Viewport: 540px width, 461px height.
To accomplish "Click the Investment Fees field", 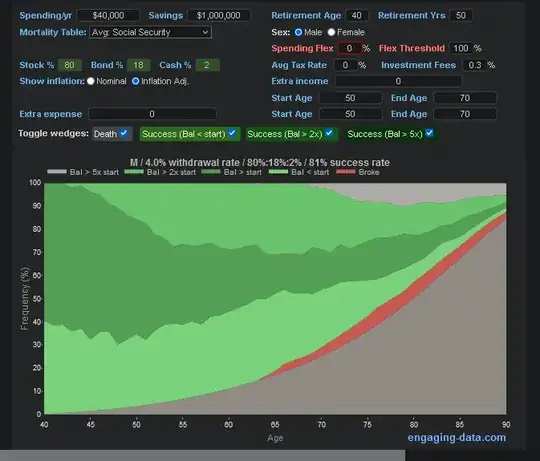I will click(x=475, y=65).
